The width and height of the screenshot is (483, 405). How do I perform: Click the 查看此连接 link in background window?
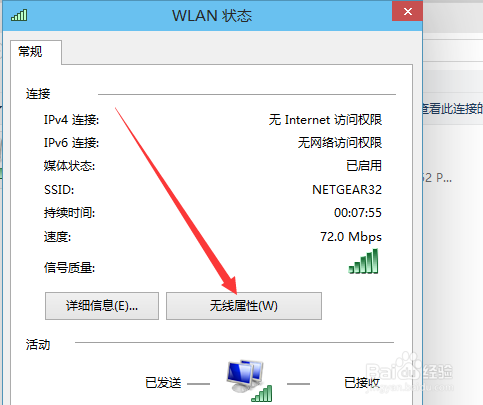[x=452, y=108]
